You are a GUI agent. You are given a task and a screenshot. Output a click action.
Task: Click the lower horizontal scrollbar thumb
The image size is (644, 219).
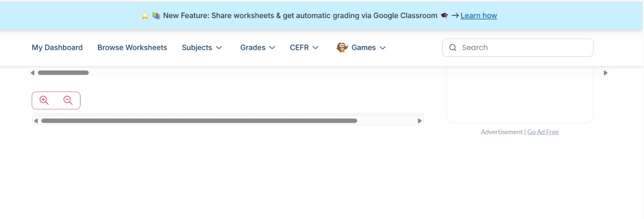click(199, 121)
